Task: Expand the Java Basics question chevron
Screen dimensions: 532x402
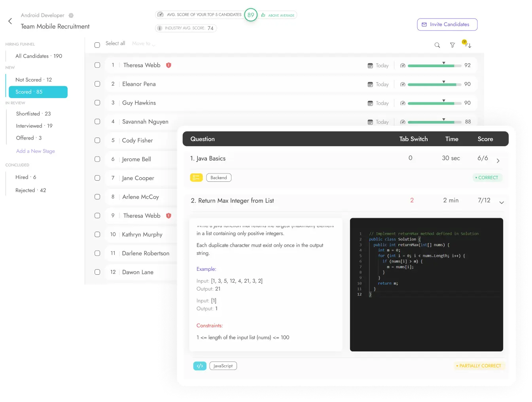Action: [498, 161]
